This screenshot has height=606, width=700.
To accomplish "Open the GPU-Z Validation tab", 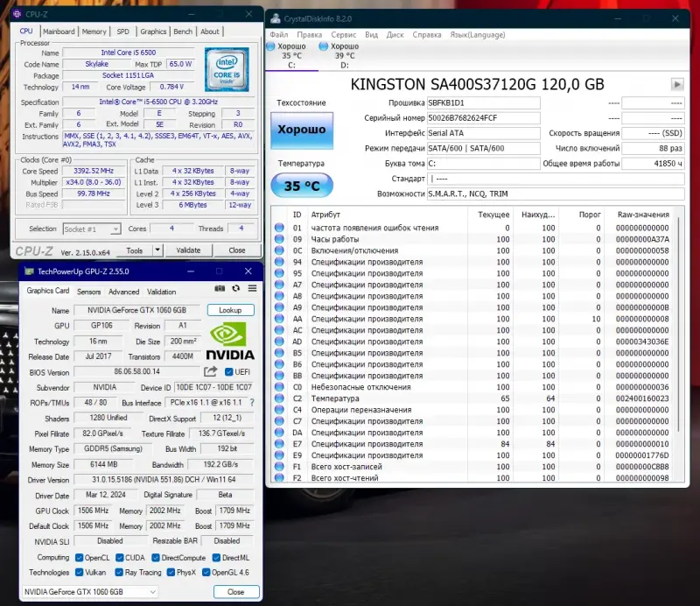I will click(162, 292).
